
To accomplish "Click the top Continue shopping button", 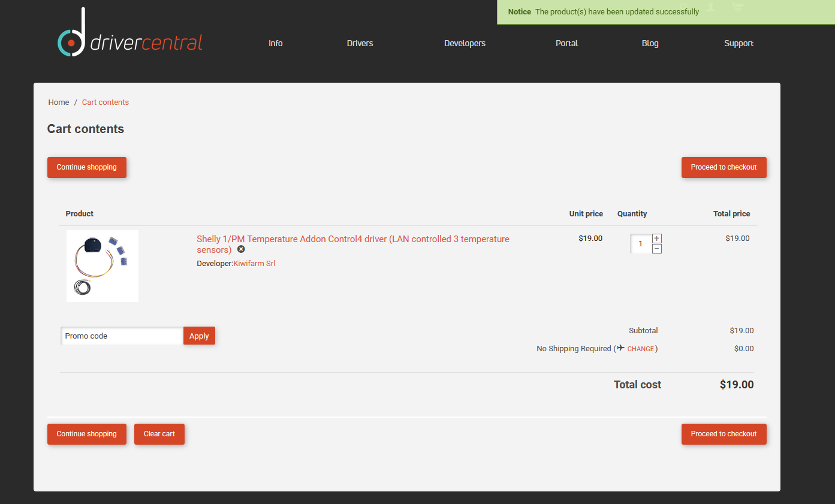I will [87, 167].
